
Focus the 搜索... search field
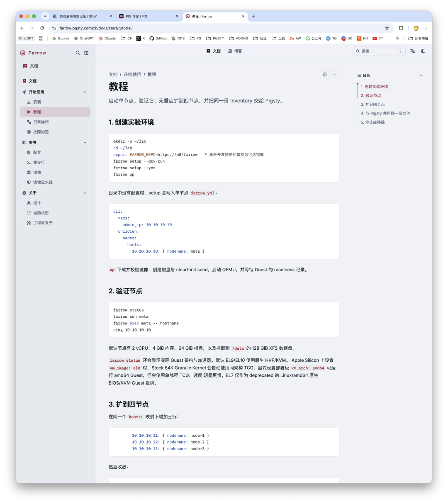379,51
